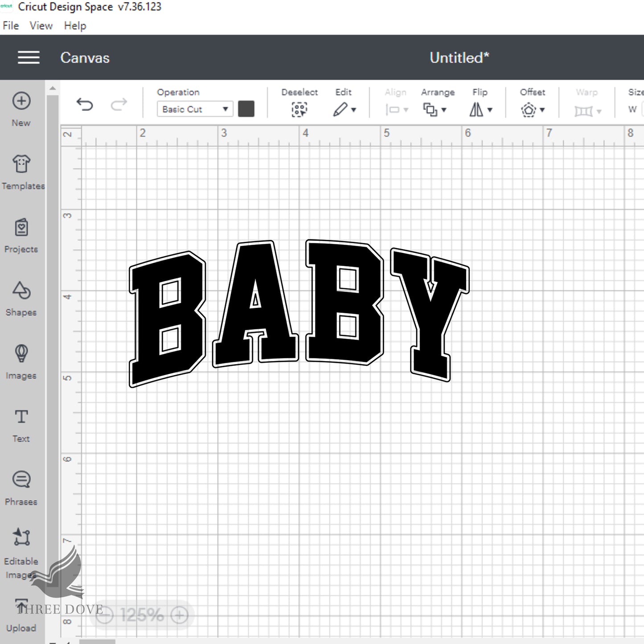The height and width of the screenshot is (644, 644).
Task: Click the Deselect icon
Action: point(299,109)
